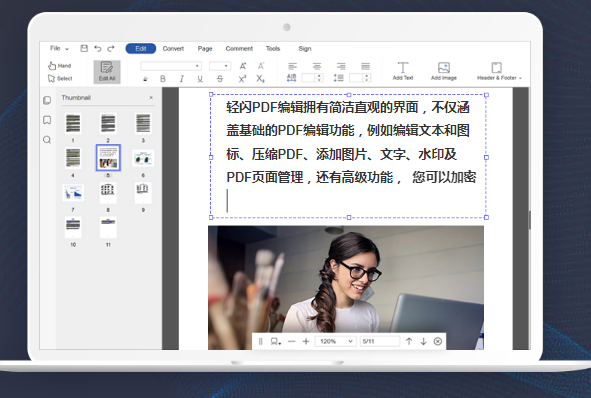Screen dimensions: 591x398
Task: Show thumbnails panel from sidebar icon
Action: tap(47, 100)
